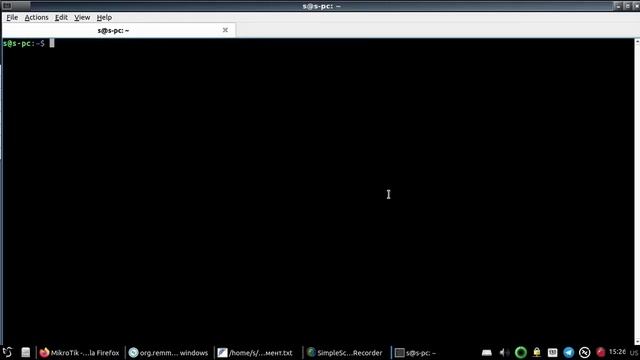Click the removable drive tray icon
The width and height of the screenshot is (640, 360).
click(x=487, y=353)
